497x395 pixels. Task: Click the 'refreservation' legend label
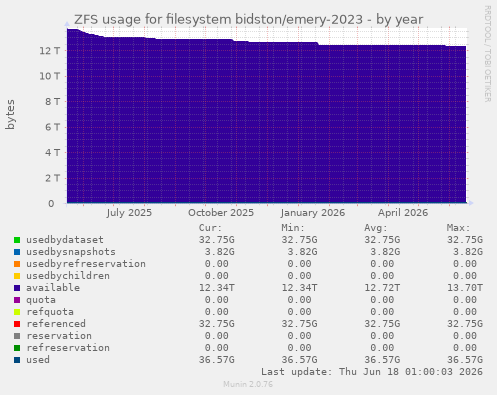coord(68,348)
